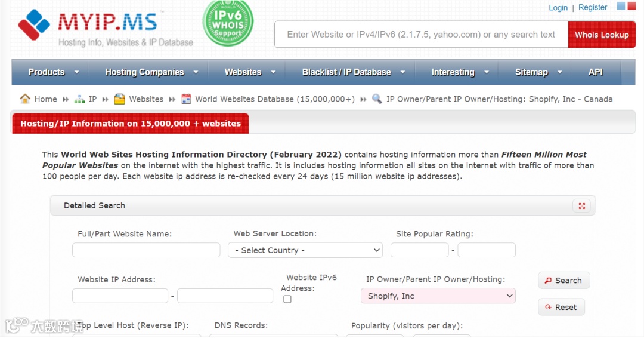Click the Register link
The image size is (644, 338).
pyautogui.click(x=593, y=7)
